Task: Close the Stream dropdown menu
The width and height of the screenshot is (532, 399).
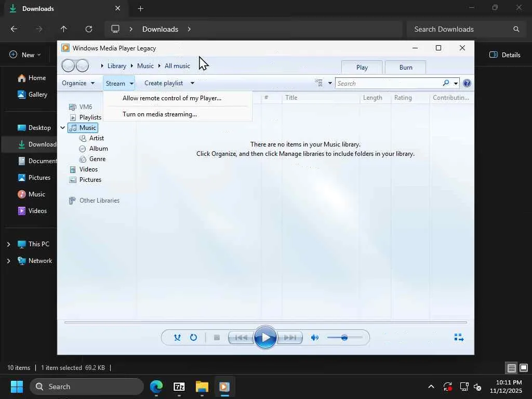Action: click(x=119, y=83)
